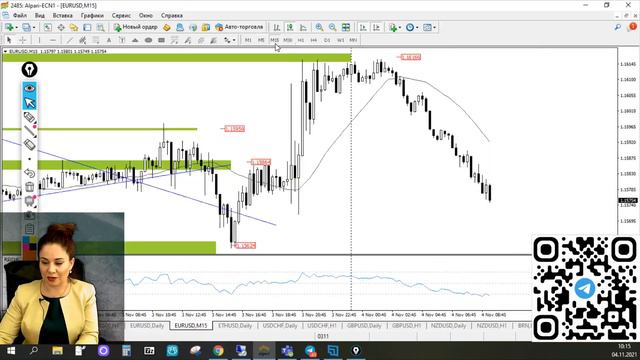Switch to the ETHUSD,Daily chart tab

235,326
